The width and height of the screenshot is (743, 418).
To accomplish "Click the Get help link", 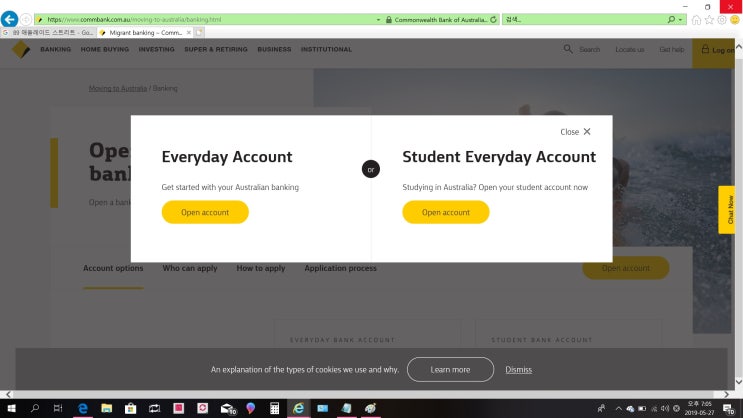I will point(671,49).
